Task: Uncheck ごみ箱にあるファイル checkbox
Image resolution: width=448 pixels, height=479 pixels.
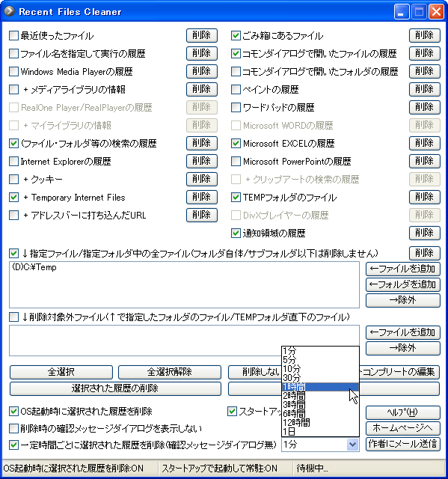Action: point(236,36)
